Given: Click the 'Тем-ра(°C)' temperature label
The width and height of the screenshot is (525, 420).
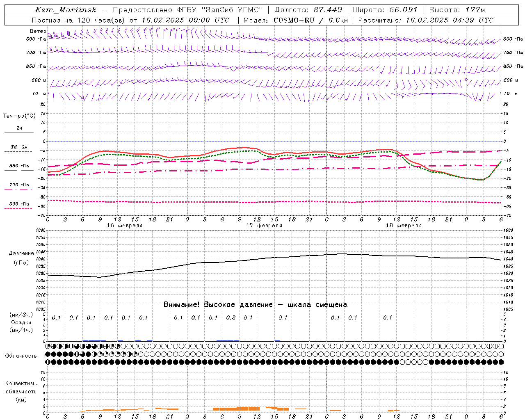Looking at the screenshot, I should pos(19,116).
